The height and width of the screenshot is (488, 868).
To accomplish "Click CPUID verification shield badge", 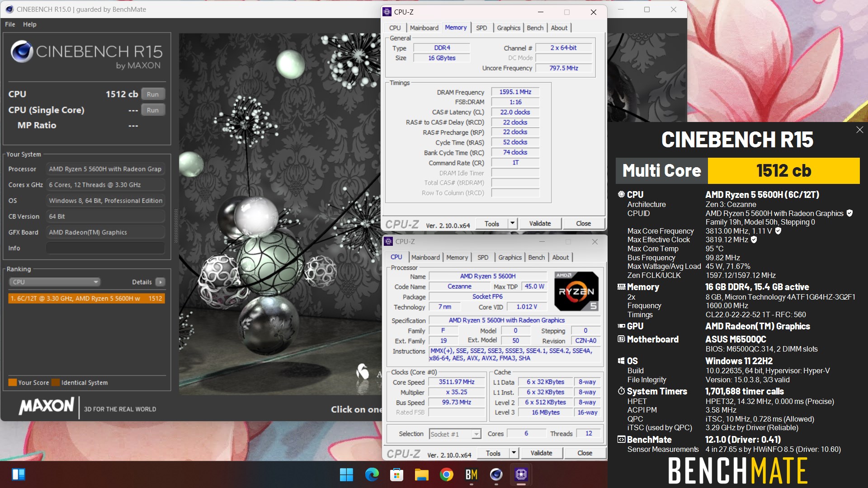I will pos(849,213).
